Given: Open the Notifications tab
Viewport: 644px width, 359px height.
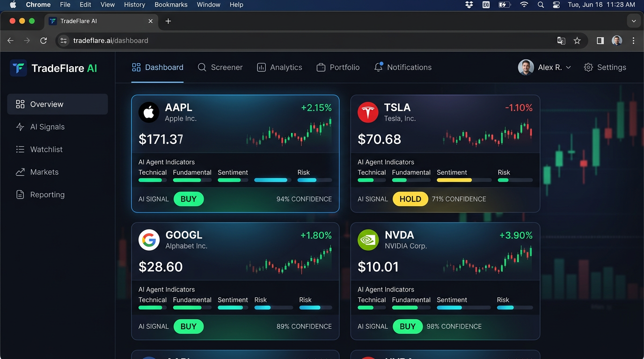Looking at the screenshot, I should coord(403,67).
